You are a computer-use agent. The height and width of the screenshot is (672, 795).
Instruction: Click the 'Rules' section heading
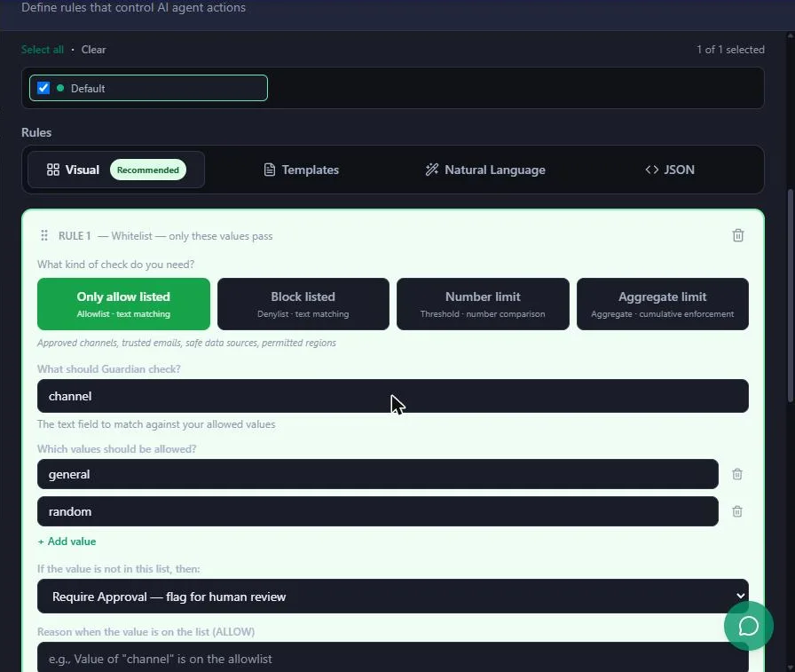(36, 132)
